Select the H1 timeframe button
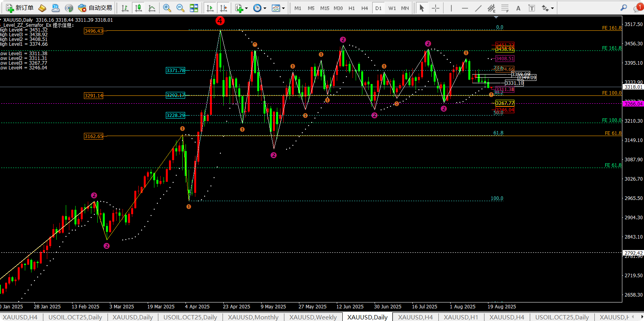 click(351, 8)
